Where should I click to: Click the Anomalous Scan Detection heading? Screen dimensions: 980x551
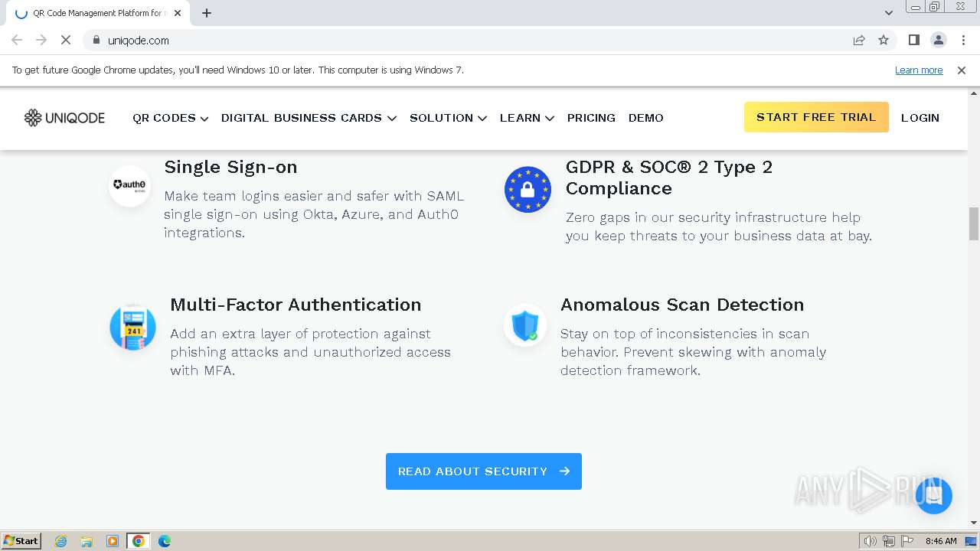(x=682, y=305)
